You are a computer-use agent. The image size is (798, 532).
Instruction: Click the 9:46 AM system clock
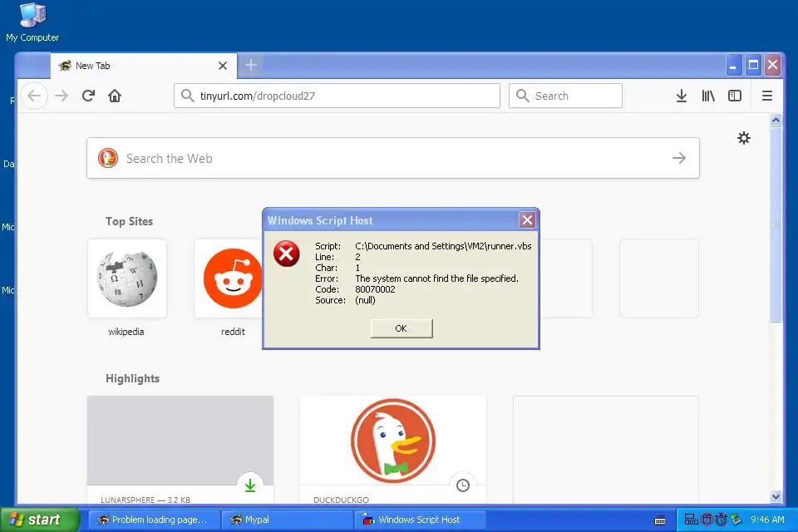(767, 520)
